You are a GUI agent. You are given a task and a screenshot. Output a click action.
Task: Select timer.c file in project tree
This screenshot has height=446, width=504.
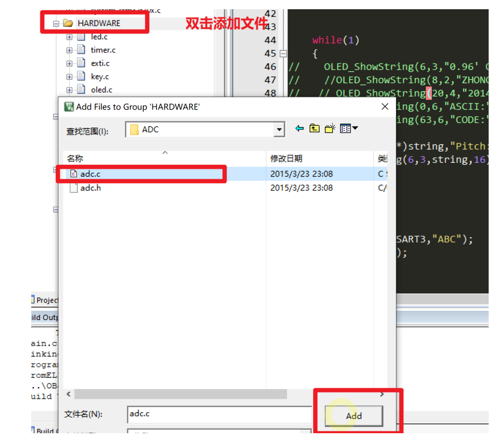[103, 50]
